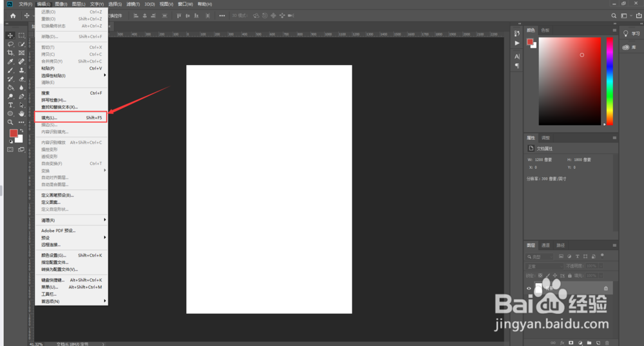
Task: Click the share icon at top right
Action: (x=639, y=15)
